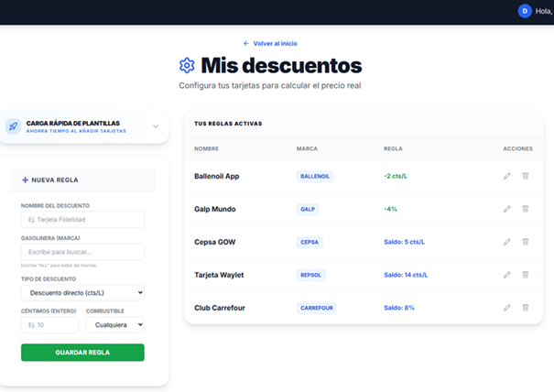Delete the Ballenoil App rule

(x=526, y=176)
